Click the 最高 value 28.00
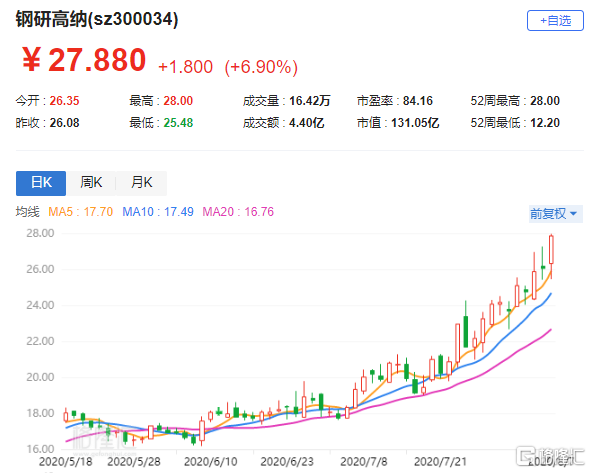The height and width of the screenshot is (473, 591). [178, 101]
